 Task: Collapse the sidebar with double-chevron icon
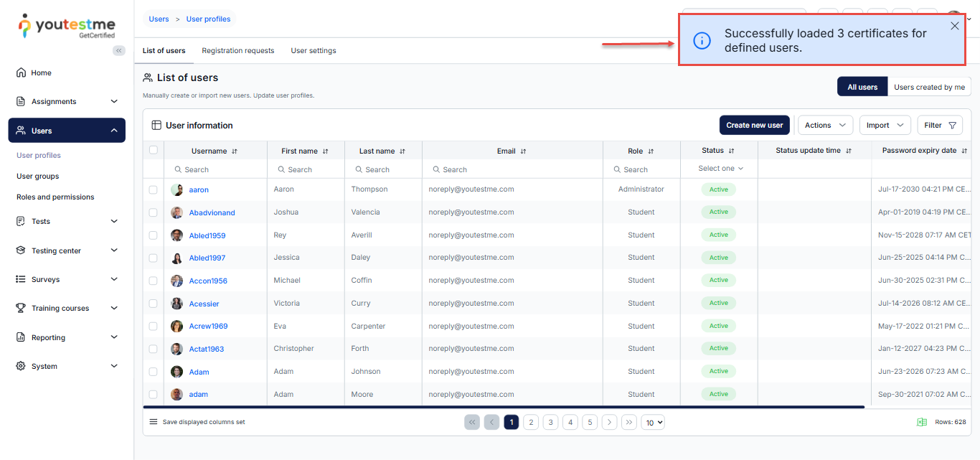[119, 50]
